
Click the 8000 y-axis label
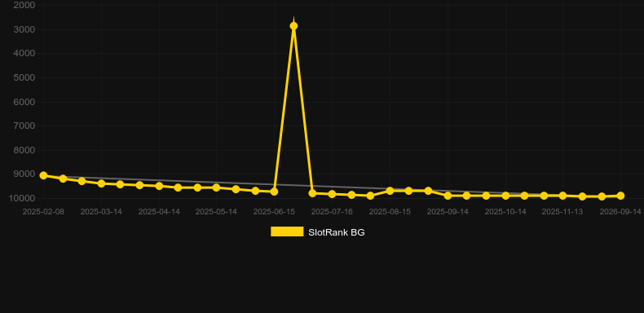pos(24,150)
